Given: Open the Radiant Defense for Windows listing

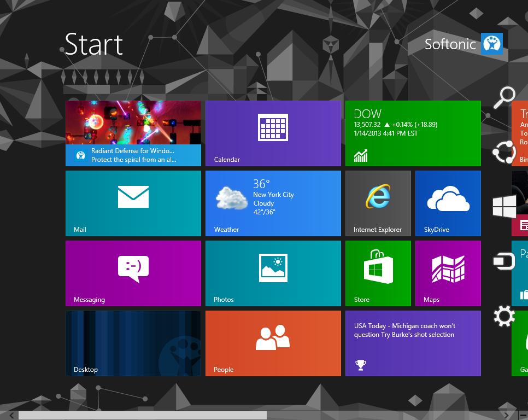Looking at the screenshot, I should [x=133, y=133].
